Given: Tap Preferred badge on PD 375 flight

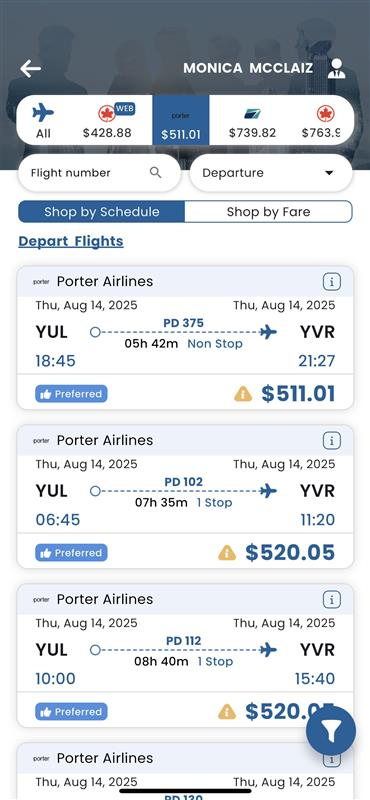Looking at the screenshot, I should click(x=71, y=394).
